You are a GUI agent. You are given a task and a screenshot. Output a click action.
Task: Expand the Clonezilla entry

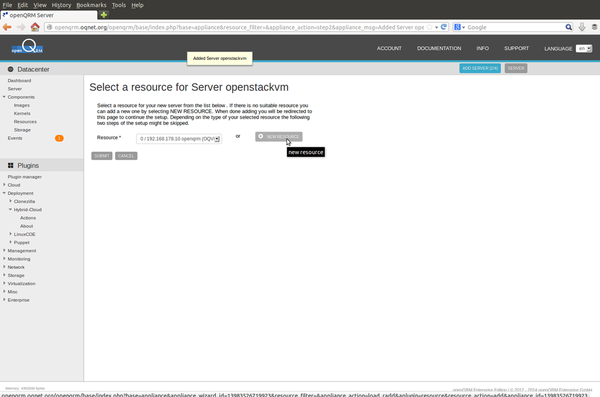point(10,201)
